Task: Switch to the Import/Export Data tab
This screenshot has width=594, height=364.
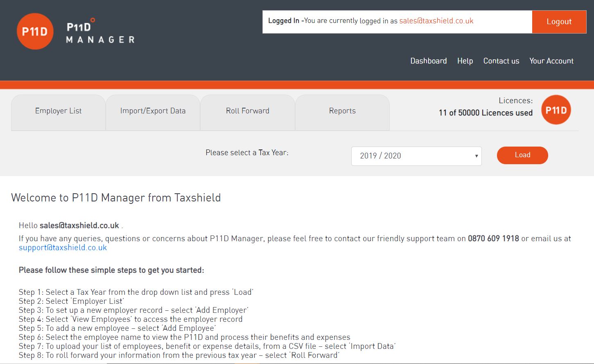Action: (153, 113)
